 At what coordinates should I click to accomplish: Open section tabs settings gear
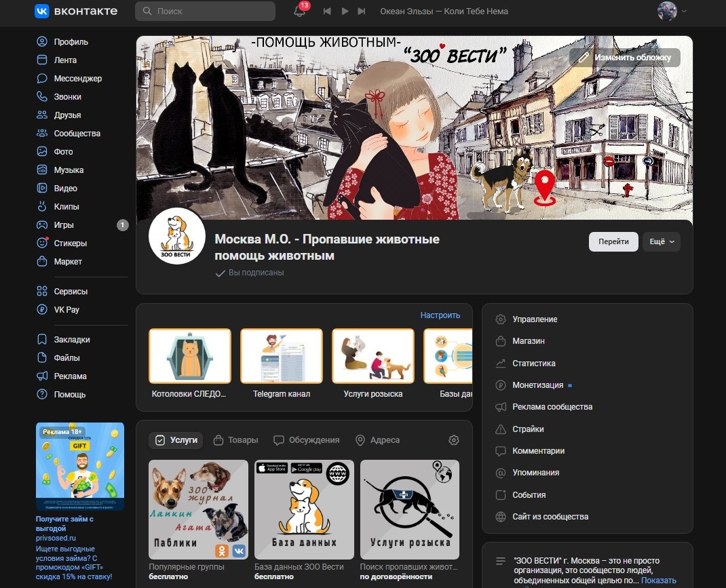(x=454, y=440)
